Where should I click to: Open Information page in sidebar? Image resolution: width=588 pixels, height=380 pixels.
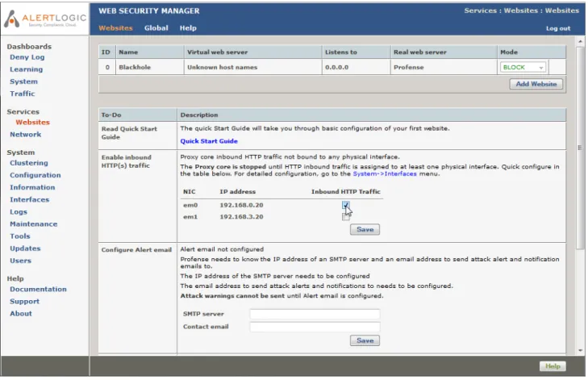32,187
